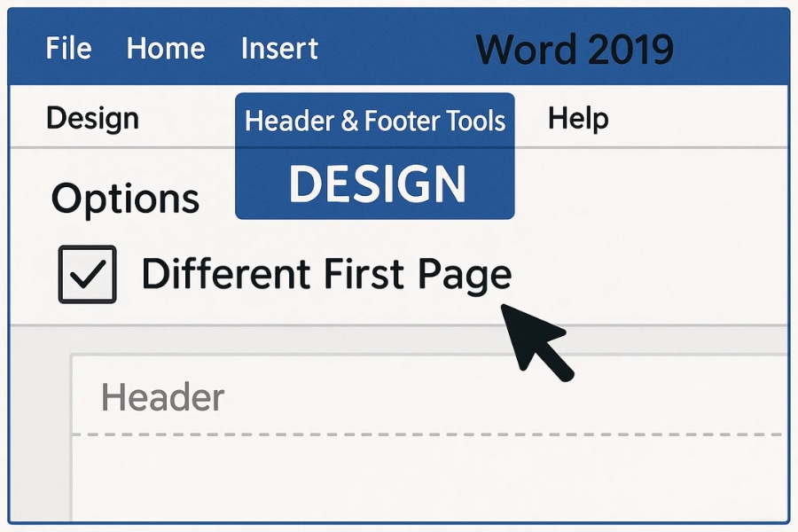The image size is (798, 532).
Task: Switch to the Home tab
Action: tap(166, 49)
